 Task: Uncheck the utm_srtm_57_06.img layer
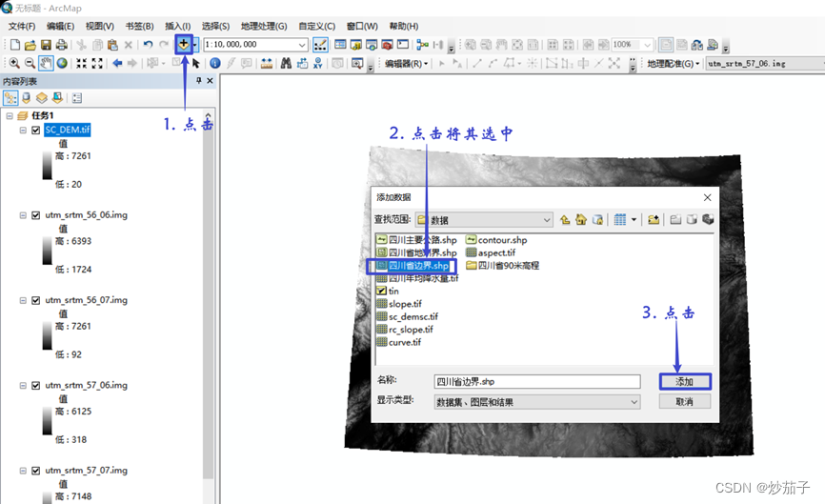pos(36,386)
